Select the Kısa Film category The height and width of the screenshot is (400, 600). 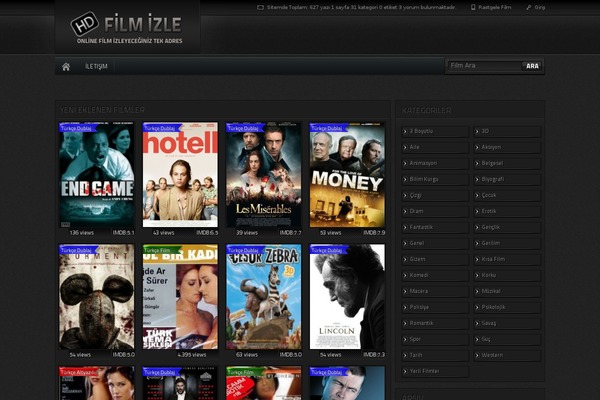click(507, 260)
